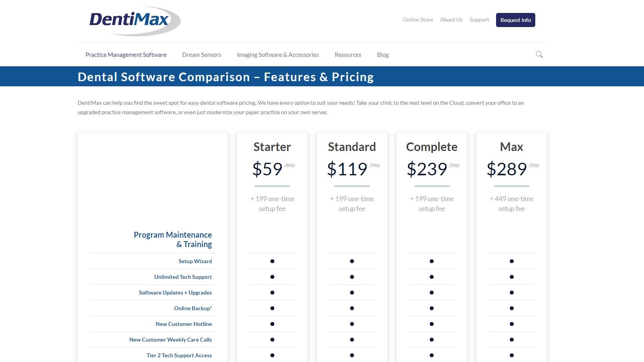Click the Max plan's 449 setup fee text
Viewport: 644px width, 362px height.
pyautogui.click(x=512, y=204)
